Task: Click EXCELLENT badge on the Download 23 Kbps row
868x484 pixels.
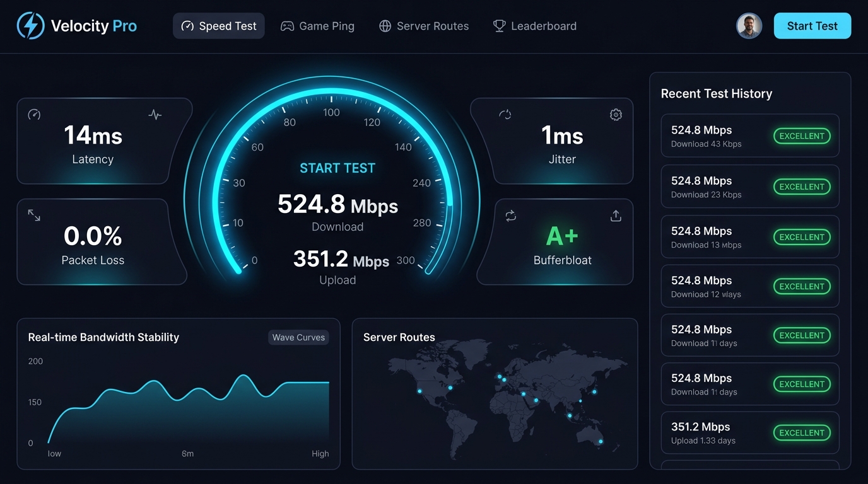Action: coord(802,187)
